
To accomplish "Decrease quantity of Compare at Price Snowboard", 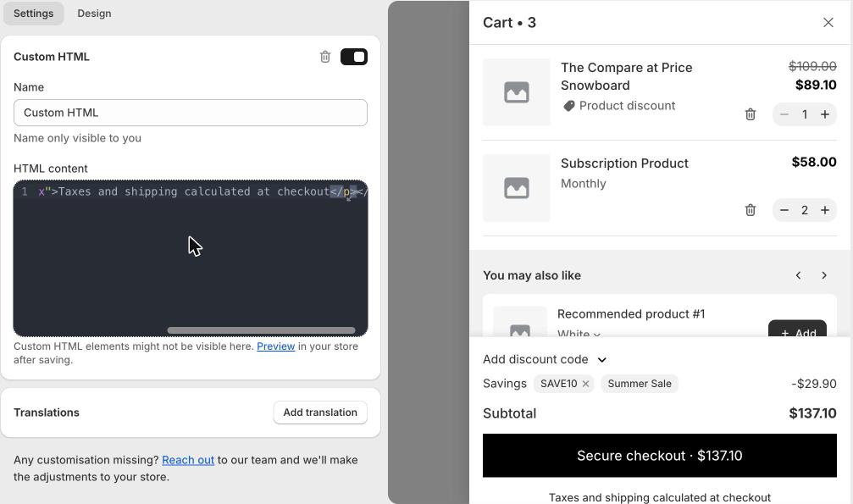I will (784, 114).
